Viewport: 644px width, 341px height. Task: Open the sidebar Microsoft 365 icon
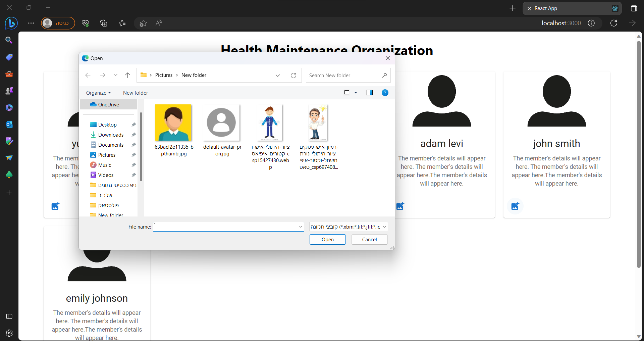9,107
